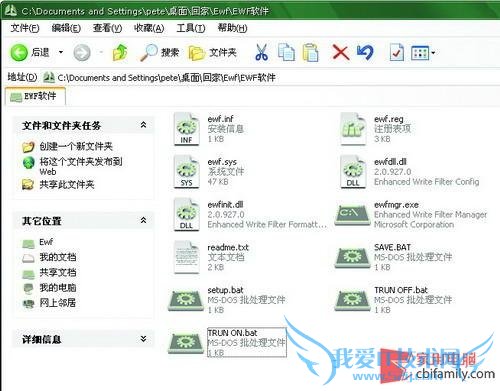Click the window title bar system icon
This screenshot has width=500, height=391.
point(11,10)
